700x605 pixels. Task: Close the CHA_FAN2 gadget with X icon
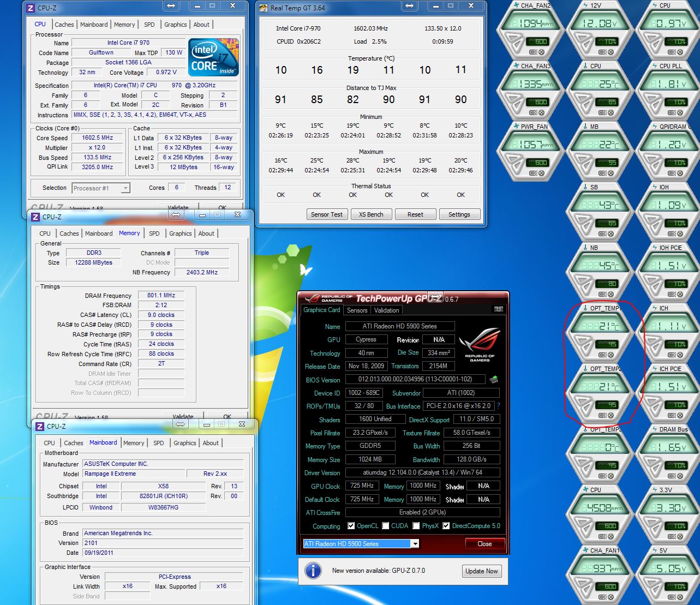[x=542, y=52]
